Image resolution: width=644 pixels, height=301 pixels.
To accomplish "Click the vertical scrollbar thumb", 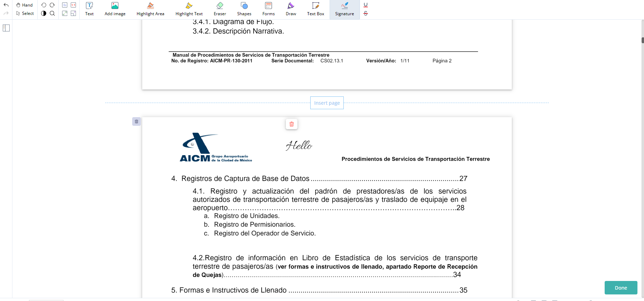I will (643, 40).
